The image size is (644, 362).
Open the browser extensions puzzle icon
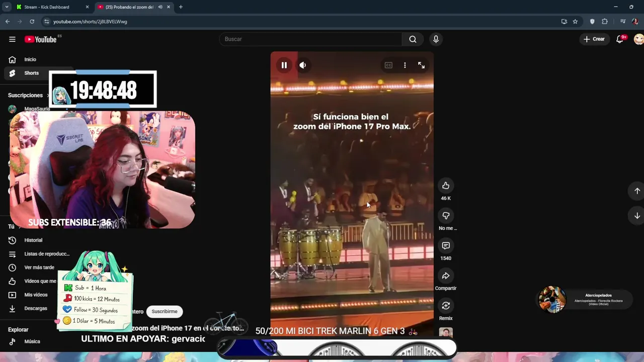click(605, 22)
